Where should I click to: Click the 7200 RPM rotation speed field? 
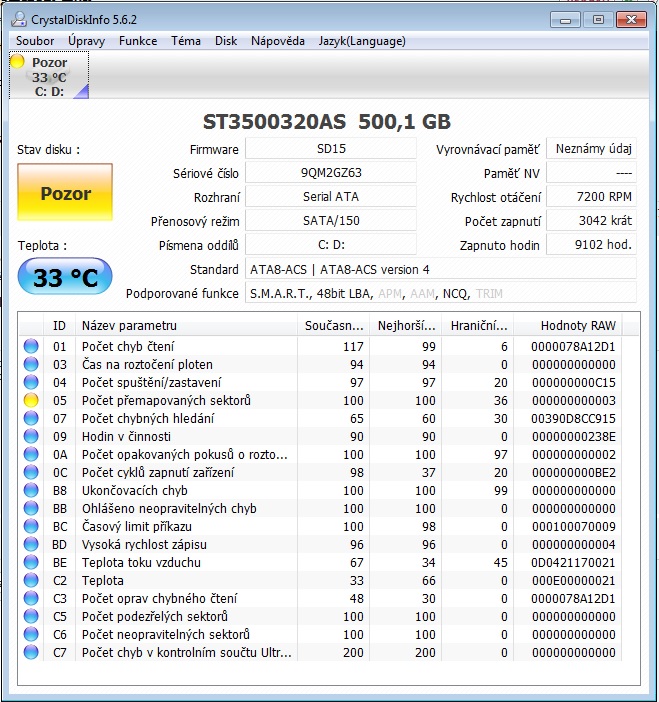pos(591,197)
